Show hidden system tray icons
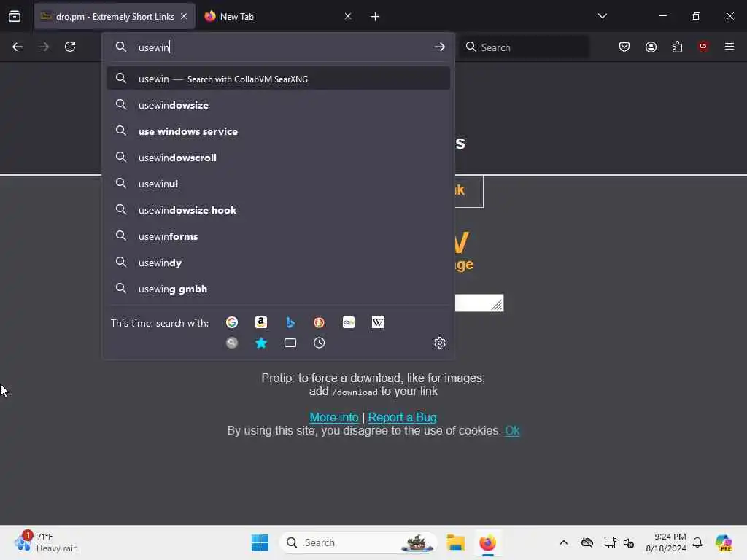 coord(564,542)
